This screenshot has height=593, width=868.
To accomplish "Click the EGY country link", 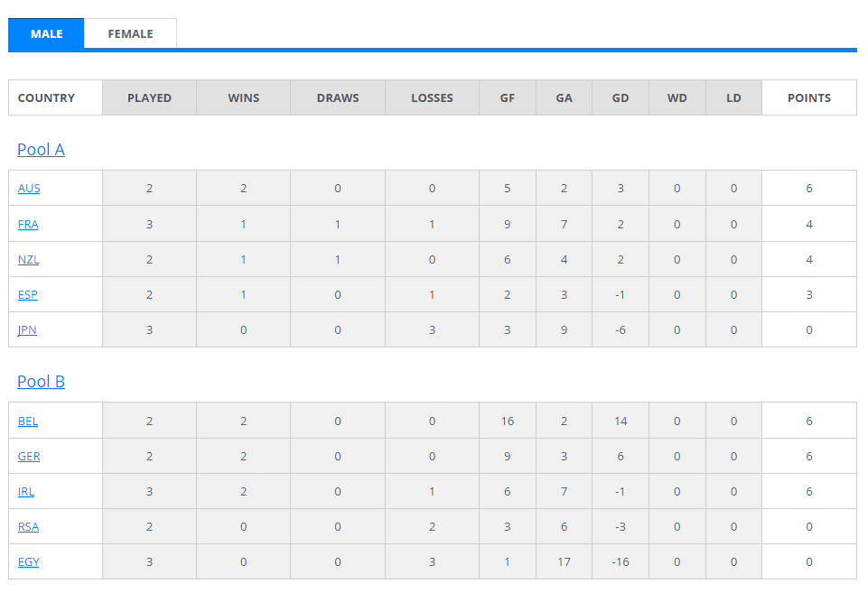I will [x=28, y=562].
